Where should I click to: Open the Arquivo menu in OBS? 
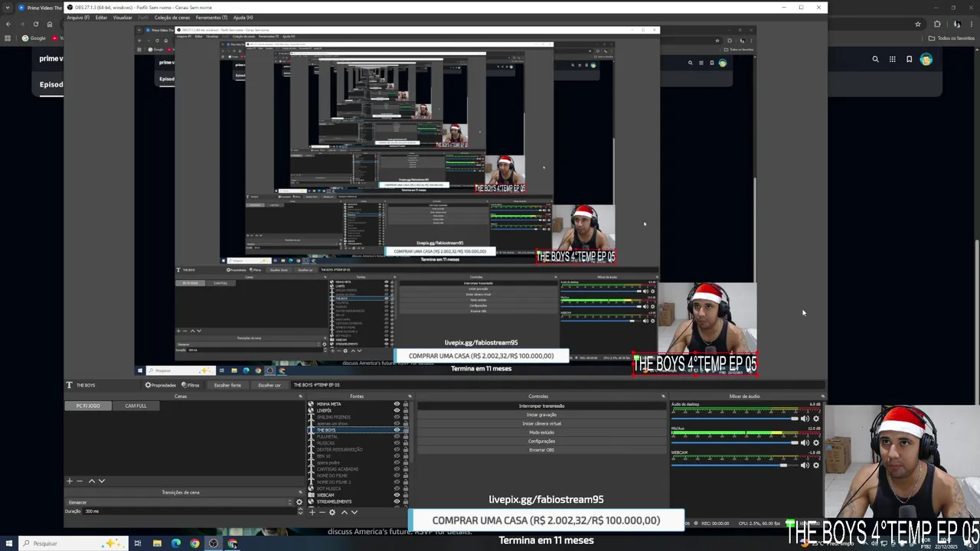(x=78, y=18)
